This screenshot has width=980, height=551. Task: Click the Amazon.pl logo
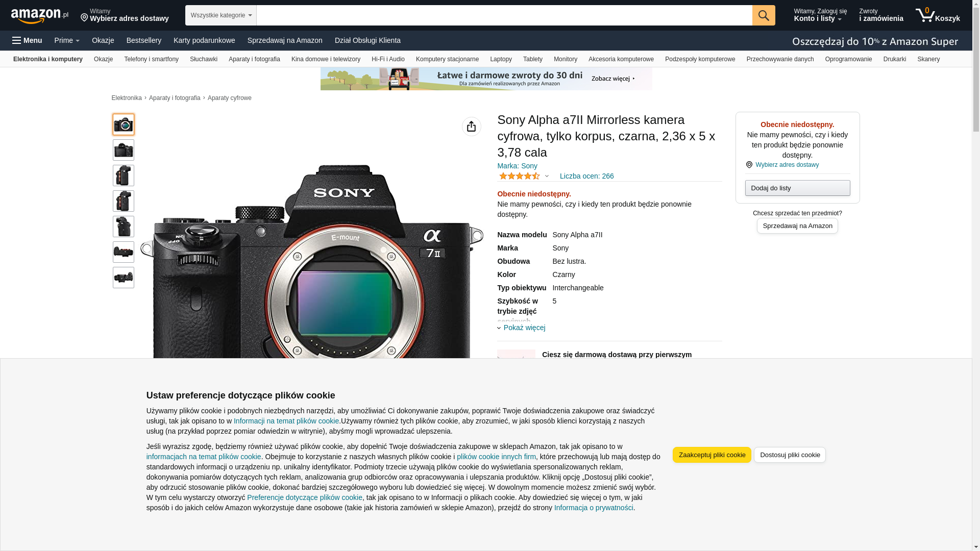click(x=40, y=15)
